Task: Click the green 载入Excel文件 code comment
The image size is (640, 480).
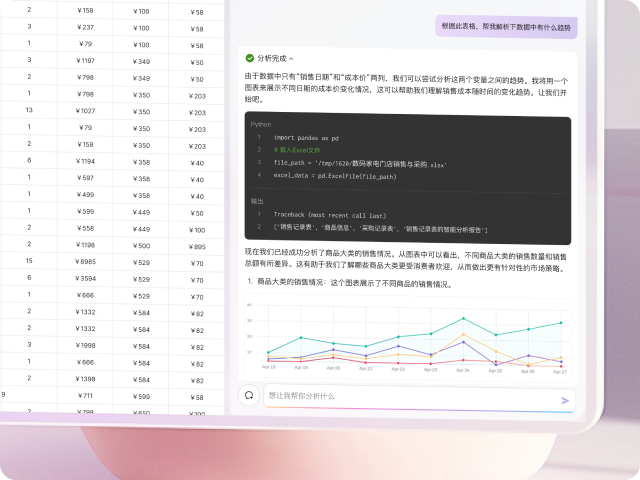Action: pyautogui.click(x=299, y=150)
